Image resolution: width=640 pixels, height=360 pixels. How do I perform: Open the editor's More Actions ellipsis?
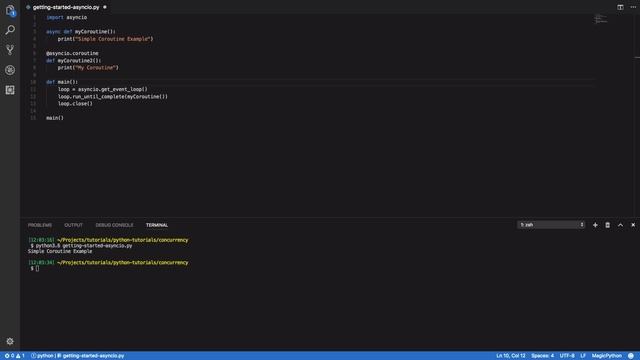(633, 7)
